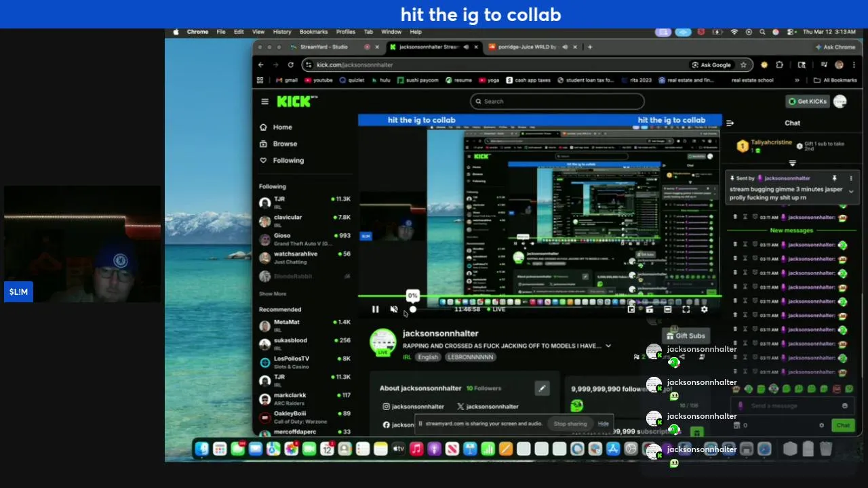Expand the stream title chevron
This screenshot has height=488, width=868.
pyautogui.click(x=608, y=346)
